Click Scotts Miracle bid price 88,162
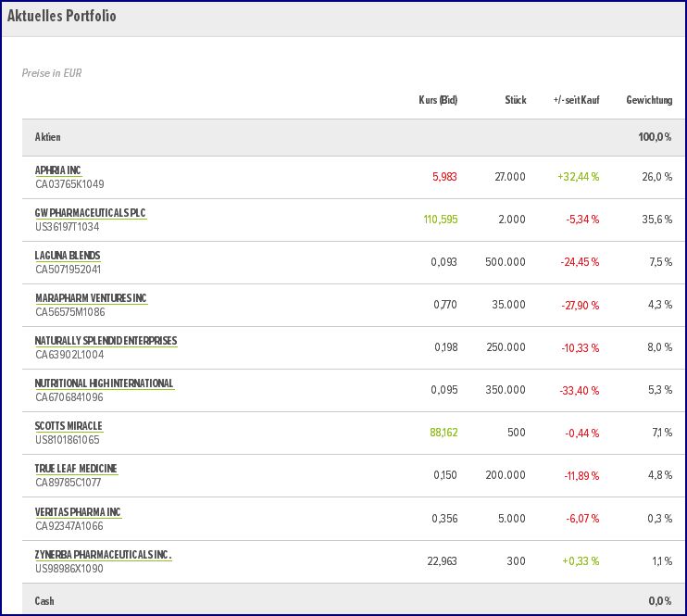 pos(443,433)
